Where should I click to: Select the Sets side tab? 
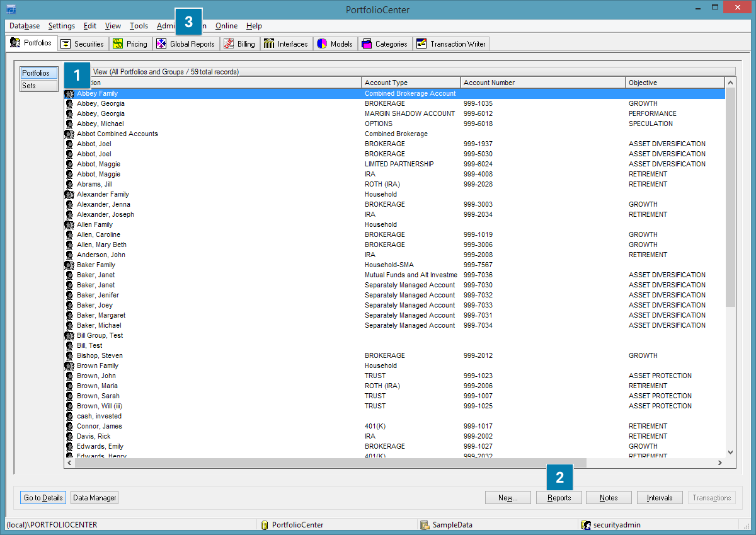pos(39,86)
